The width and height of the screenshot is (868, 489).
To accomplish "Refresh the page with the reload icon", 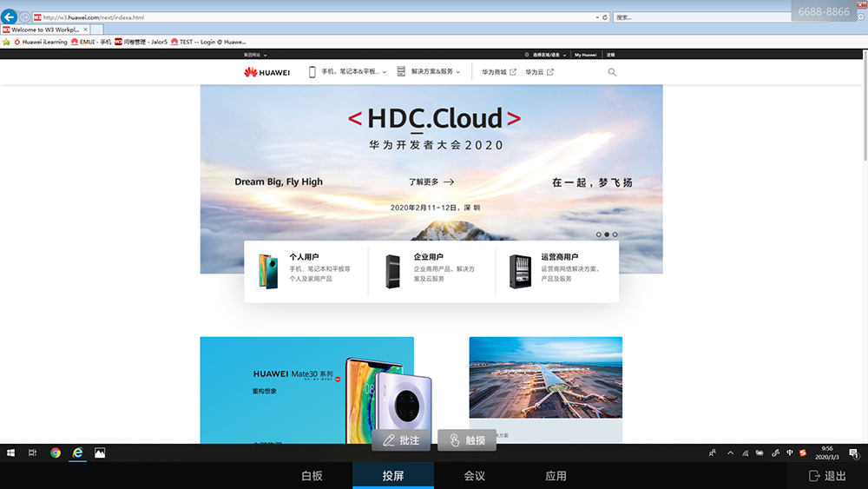I will (x=605, y=17).
